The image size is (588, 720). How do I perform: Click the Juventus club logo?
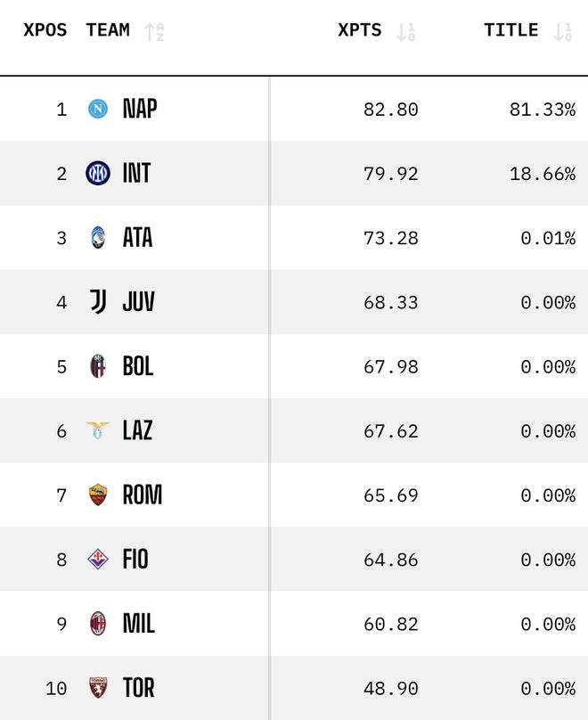98,302
